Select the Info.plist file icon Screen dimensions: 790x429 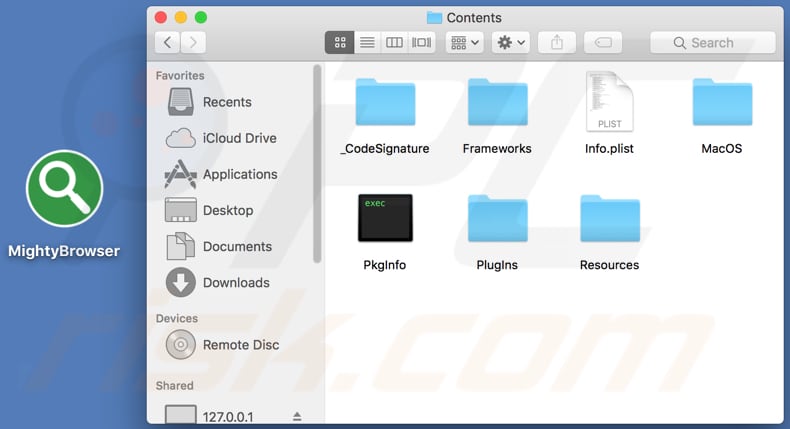pyautogui.click(x=609, y=101)
